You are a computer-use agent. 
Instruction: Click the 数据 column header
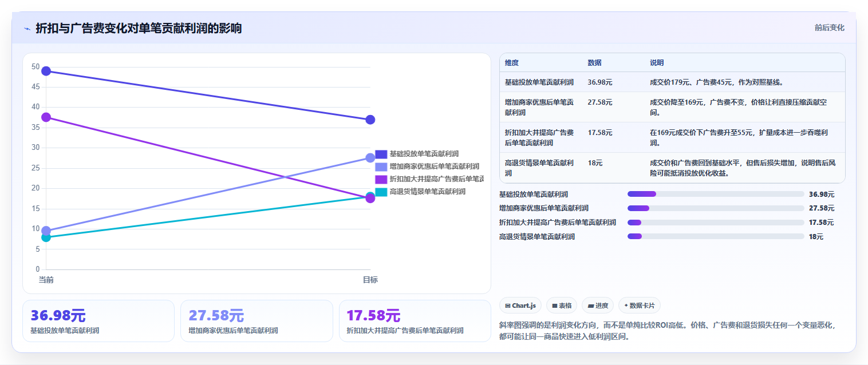click(x=594, y=62)
